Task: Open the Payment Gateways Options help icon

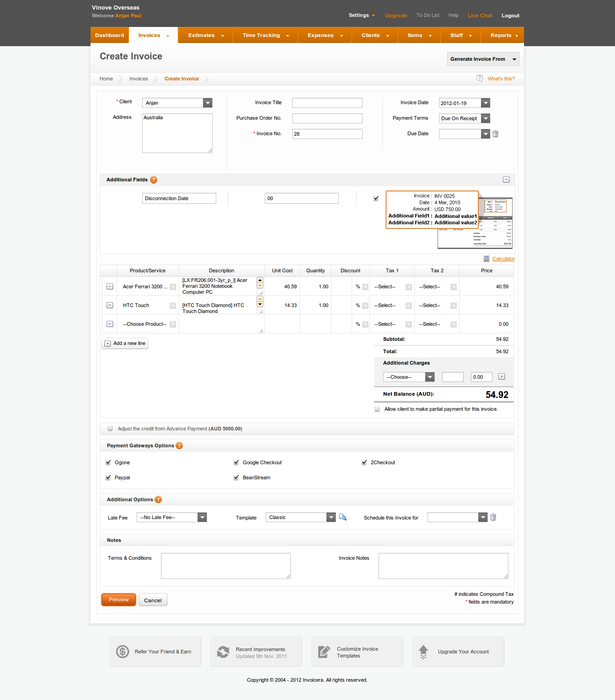Action: coord(179,445)
